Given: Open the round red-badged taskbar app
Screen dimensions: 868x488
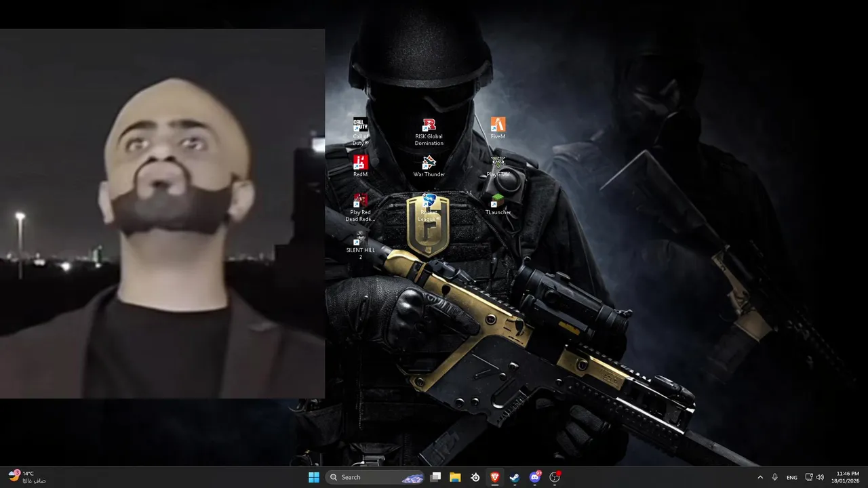Looking at the screenshot, I should point(555,477).
